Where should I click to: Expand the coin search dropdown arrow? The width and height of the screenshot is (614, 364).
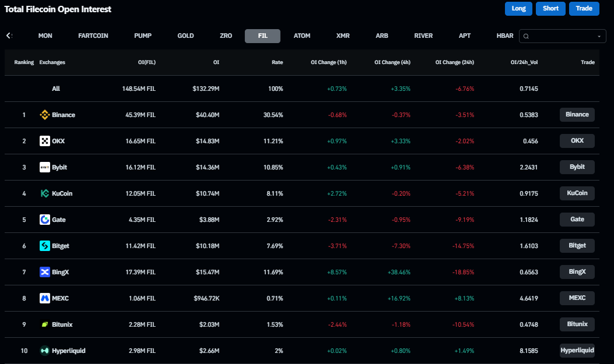coord(599,36)
